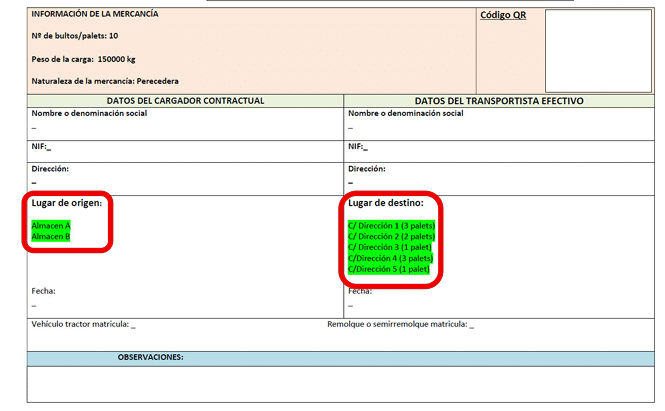Click the 'Lugar de destino:' label
The width and height of the screenshot is (665, 411).
(x=386, y=203)
